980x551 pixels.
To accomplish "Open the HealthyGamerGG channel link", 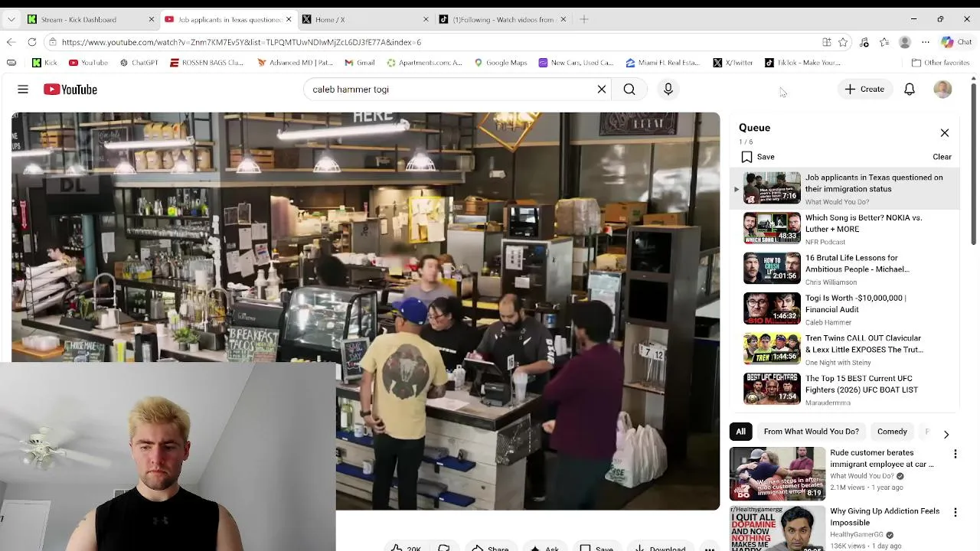I will coord(857,535).
